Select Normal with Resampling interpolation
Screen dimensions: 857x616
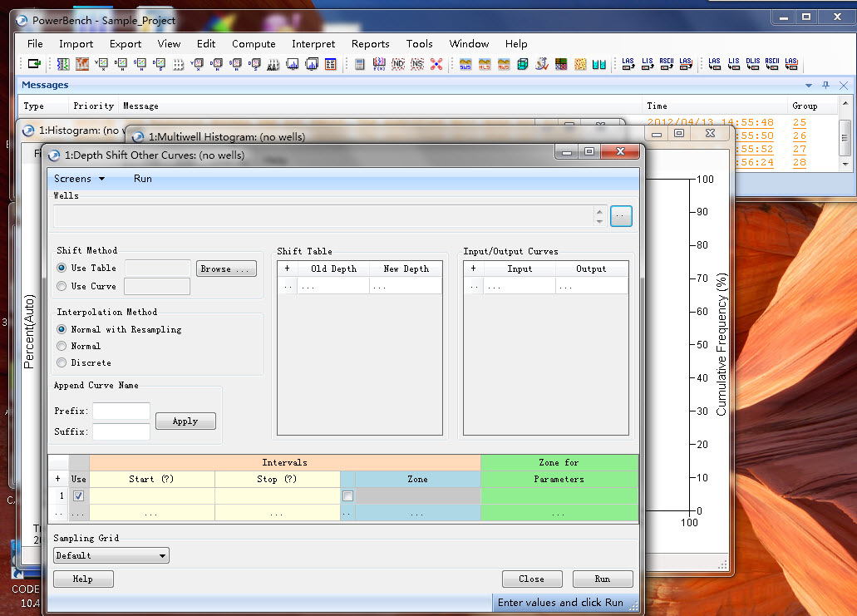[62, 329]
